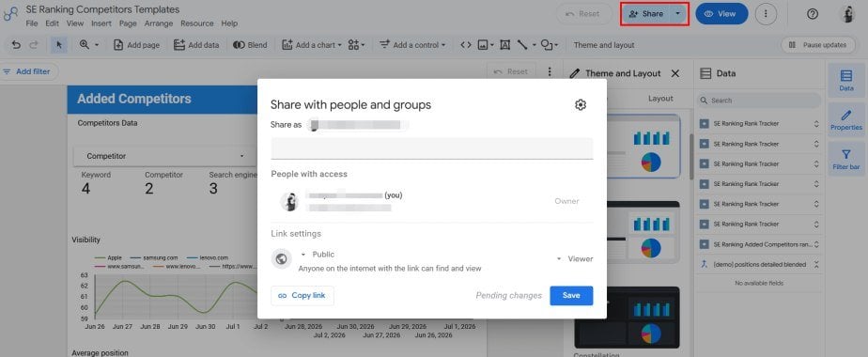Open the Page menu
The width and height of the screenshot is (868, 357).
pos(128,23)
